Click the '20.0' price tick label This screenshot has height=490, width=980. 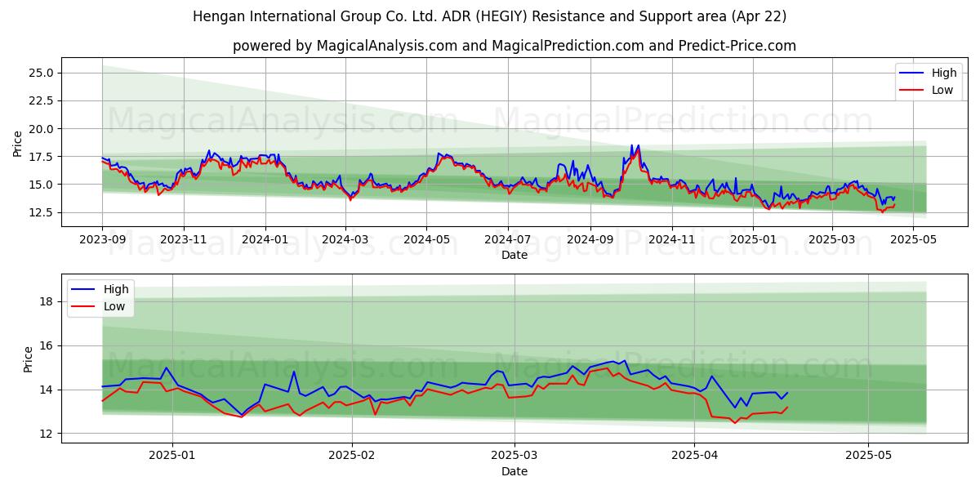click(x=42, y=129)
